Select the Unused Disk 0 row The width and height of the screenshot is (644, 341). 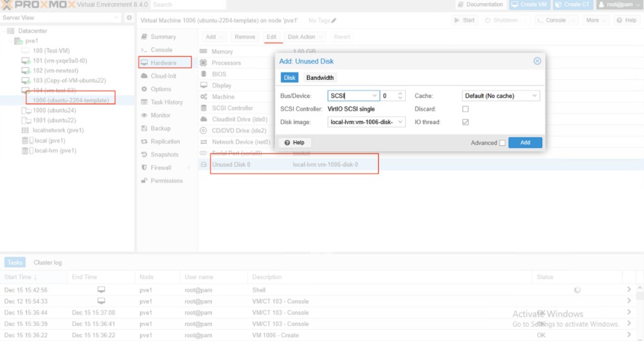(421, 164)
